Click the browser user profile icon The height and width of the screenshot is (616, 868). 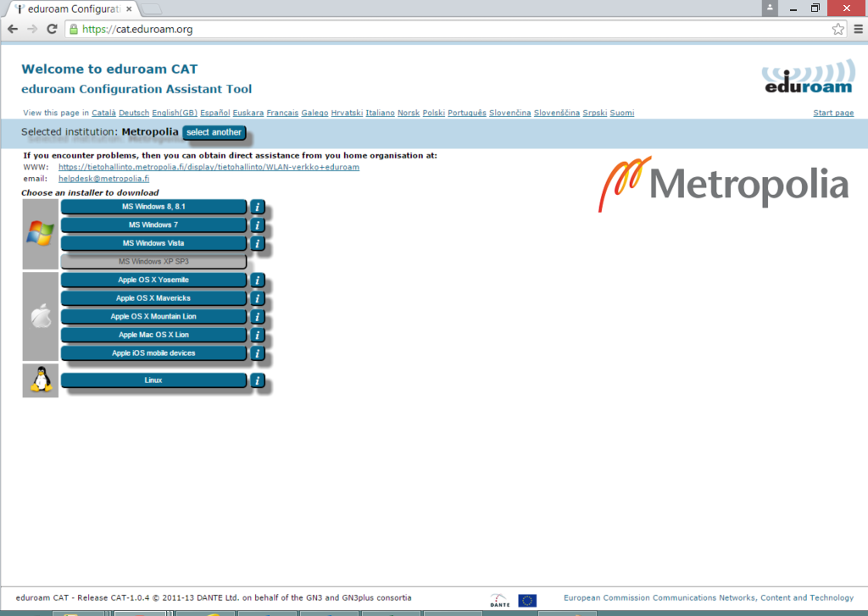(x=770, y=8)
